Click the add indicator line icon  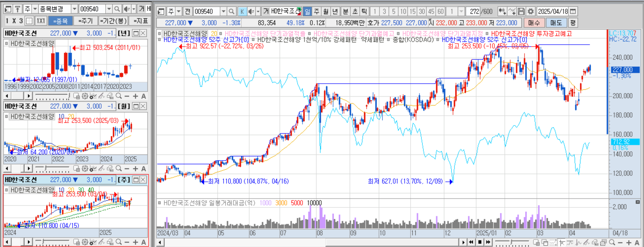pyautogui.click(x=512, y=12)
